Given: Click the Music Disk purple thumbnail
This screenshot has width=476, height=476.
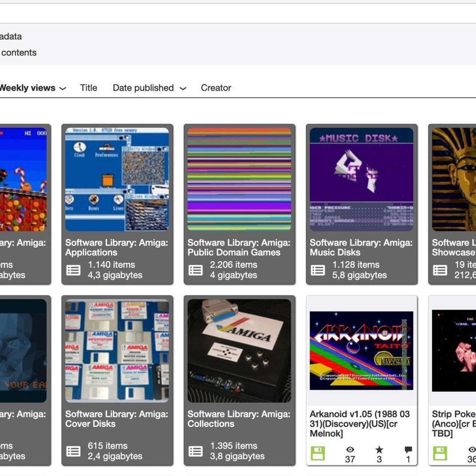Looking at the screenshot, I should 361,179.
